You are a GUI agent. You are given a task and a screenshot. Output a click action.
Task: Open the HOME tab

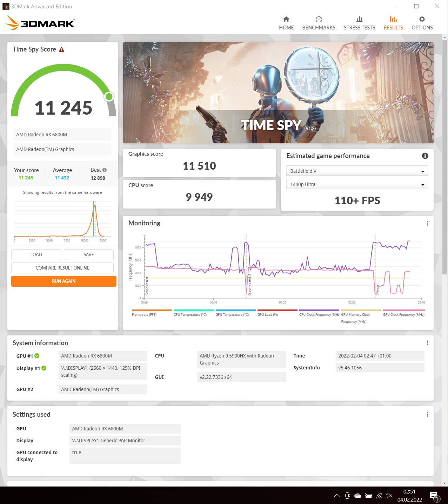point(286,23)
